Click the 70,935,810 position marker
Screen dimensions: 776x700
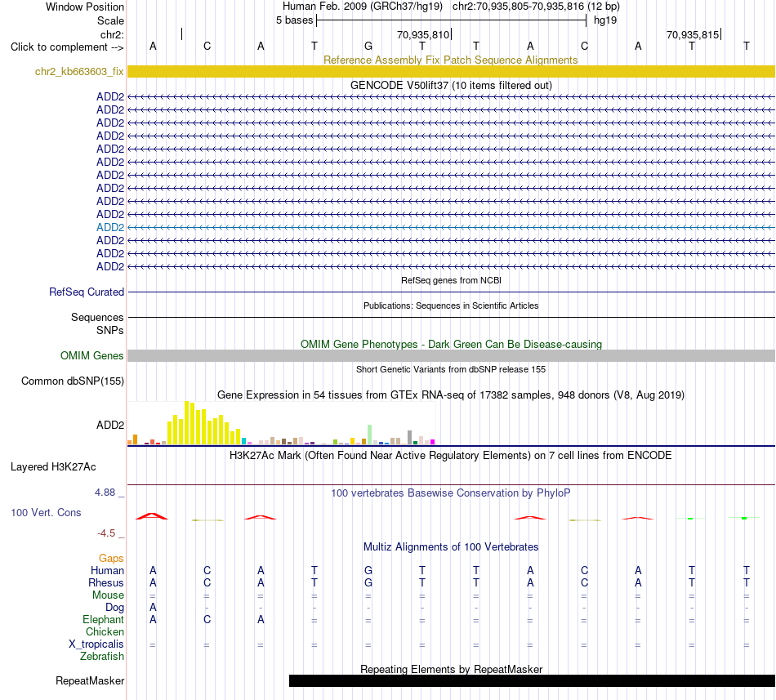coord(423,34)
